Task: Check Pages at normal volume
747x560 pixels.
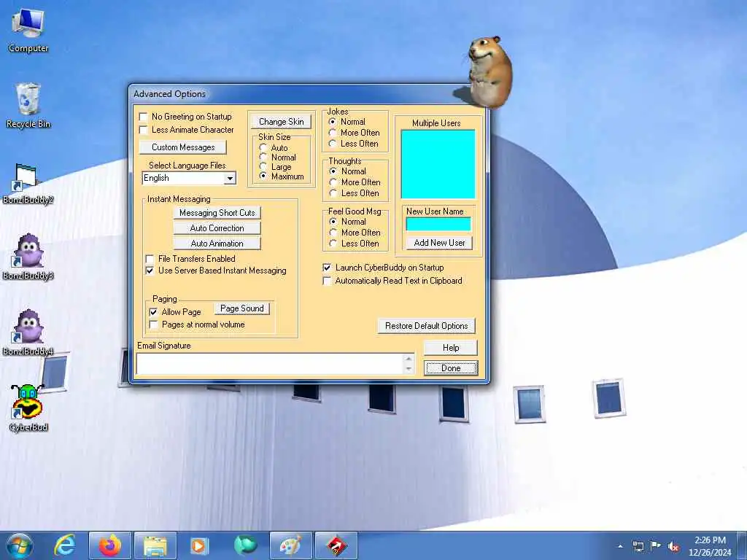Action: click(153, 324)
